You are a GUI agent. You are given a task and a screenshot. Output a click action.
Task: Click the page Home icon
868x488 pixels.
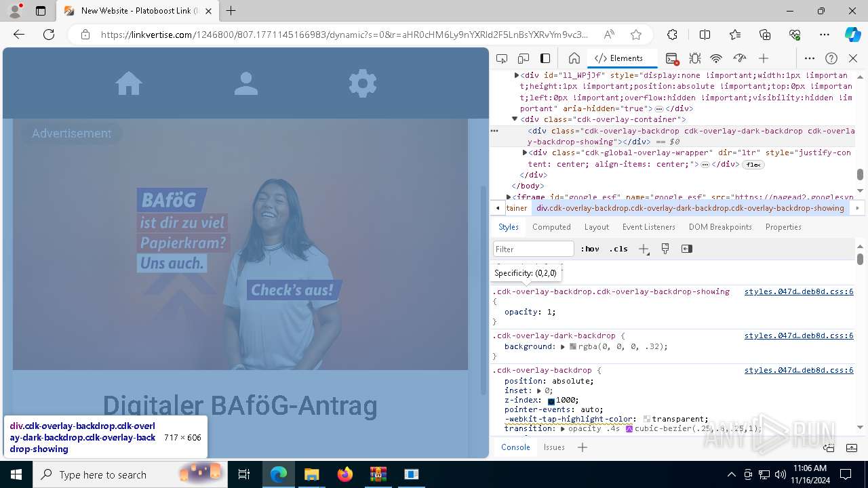pos(129,83)
